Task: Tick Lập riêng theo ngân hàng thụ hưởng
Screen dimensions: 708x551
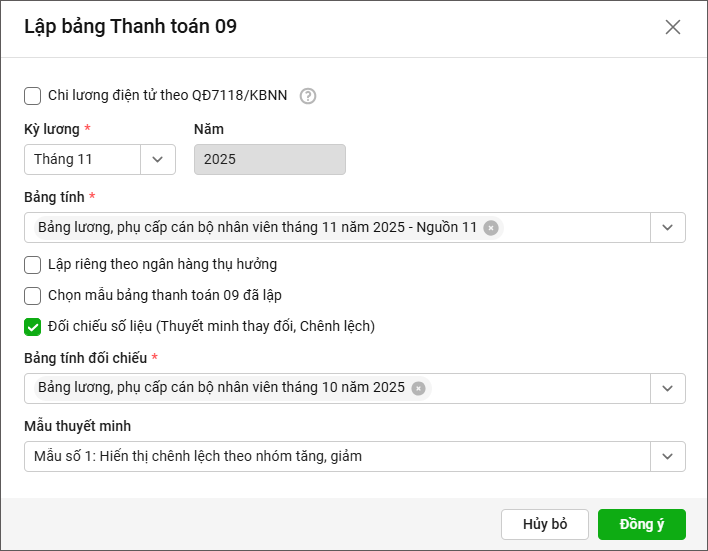Action: coord(33,265)
